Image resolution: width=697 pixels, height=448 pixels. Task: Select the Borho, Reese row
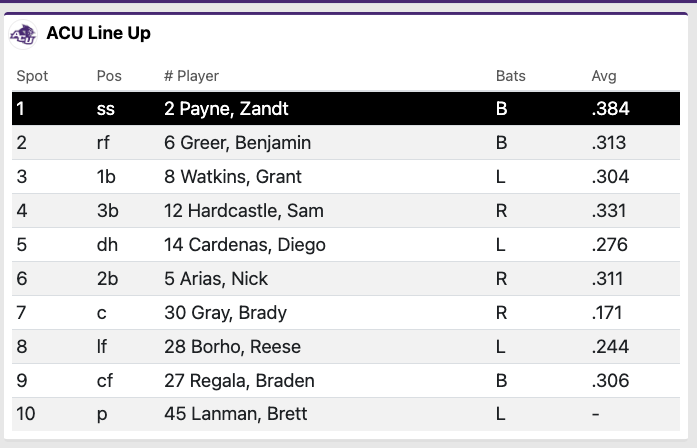click(x=346, y=347)
